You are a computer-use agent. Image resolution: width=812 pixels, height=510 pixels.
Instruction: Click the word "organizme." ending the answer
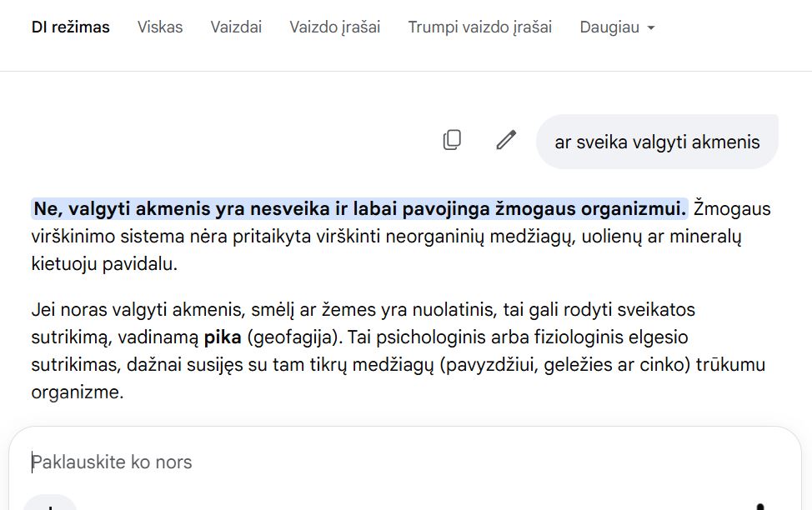[x=78, y=392]
